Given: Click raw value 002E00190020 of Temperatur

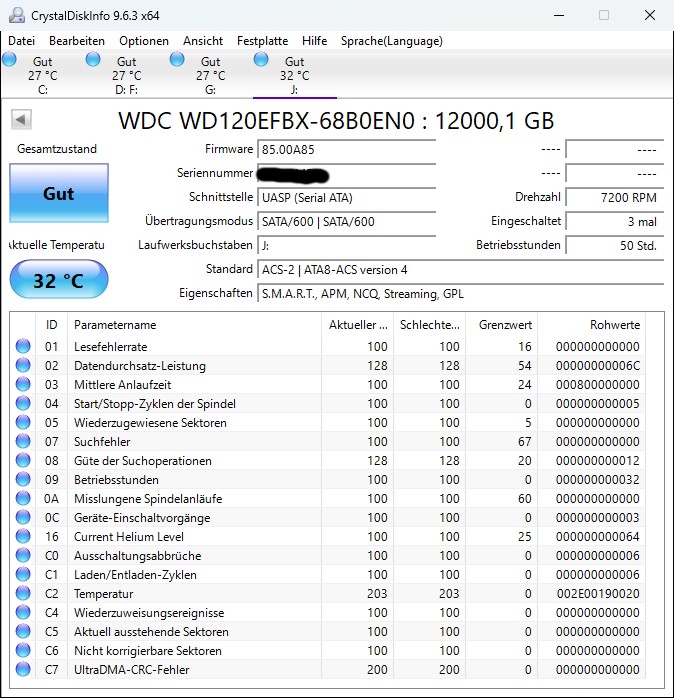Looking at the screenshot, I should (x=598, y=594).
